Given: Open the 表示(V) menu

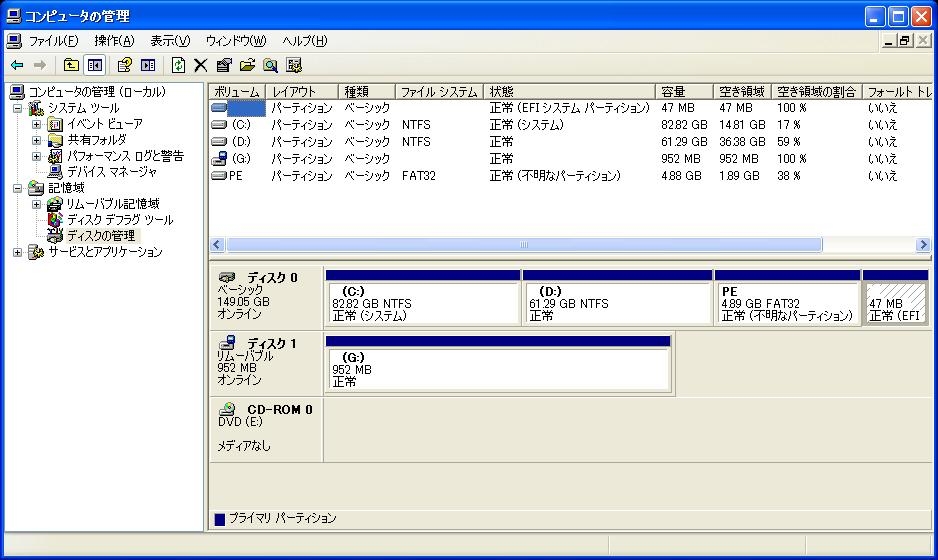Looking at the screenshot, I should coord(170,41).
